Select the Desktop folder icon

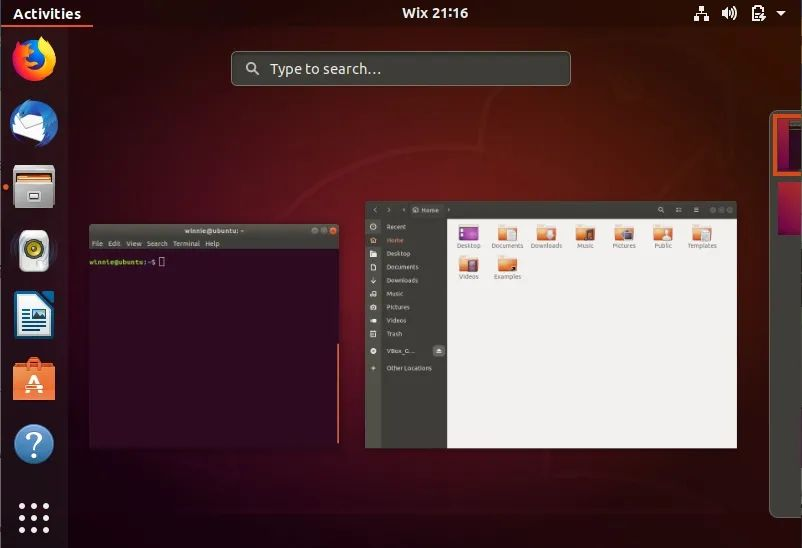pos(469,234)
